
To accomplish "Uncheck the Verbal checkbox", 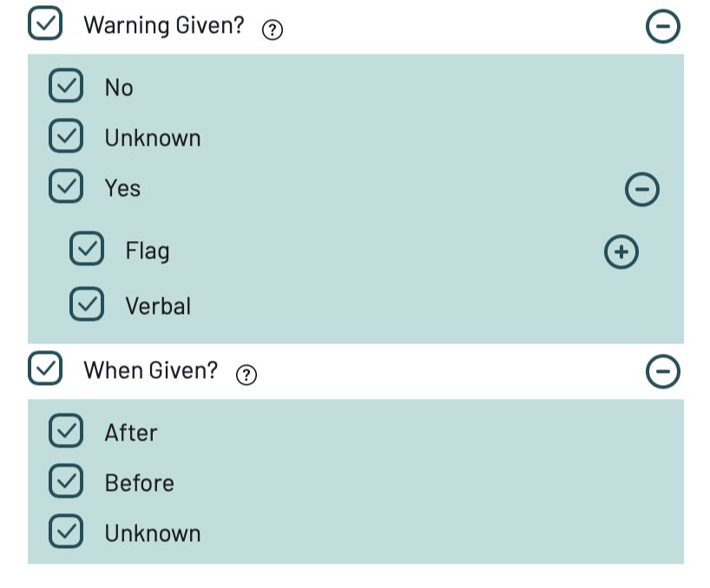I will [87, 304].
